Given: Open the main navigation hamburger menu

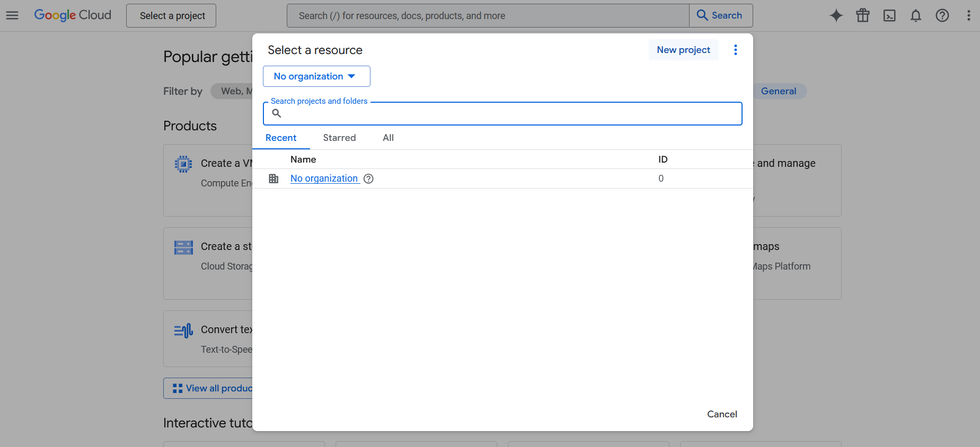Looking at the screenshot, I should (12, 15).
